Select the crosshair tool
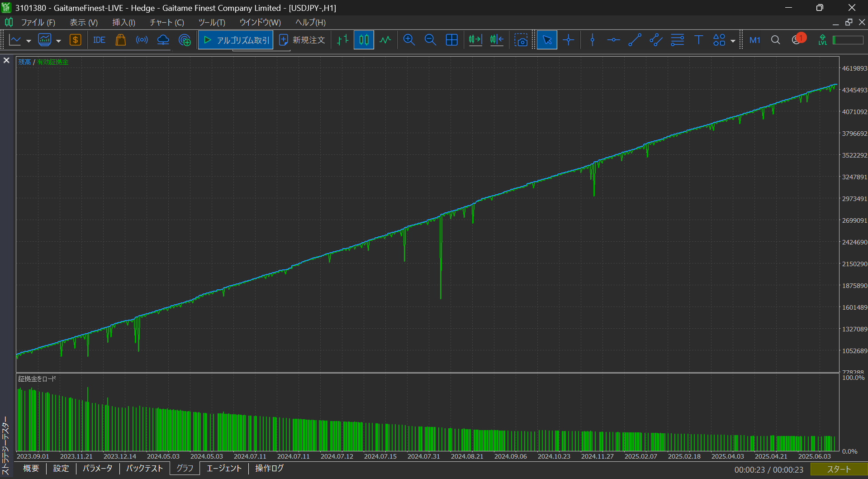Screen dimensions: 868x479 point(569,40)
